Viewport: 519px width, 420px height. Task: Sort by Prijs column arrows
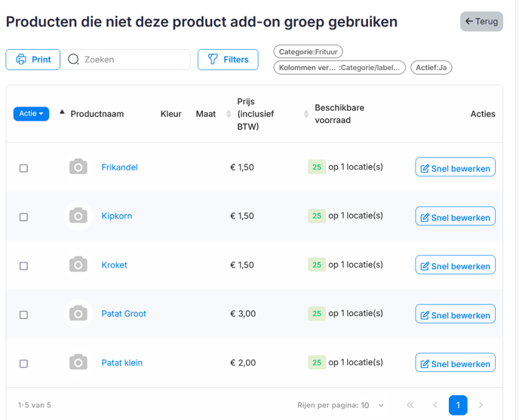[x=229, y=114]
